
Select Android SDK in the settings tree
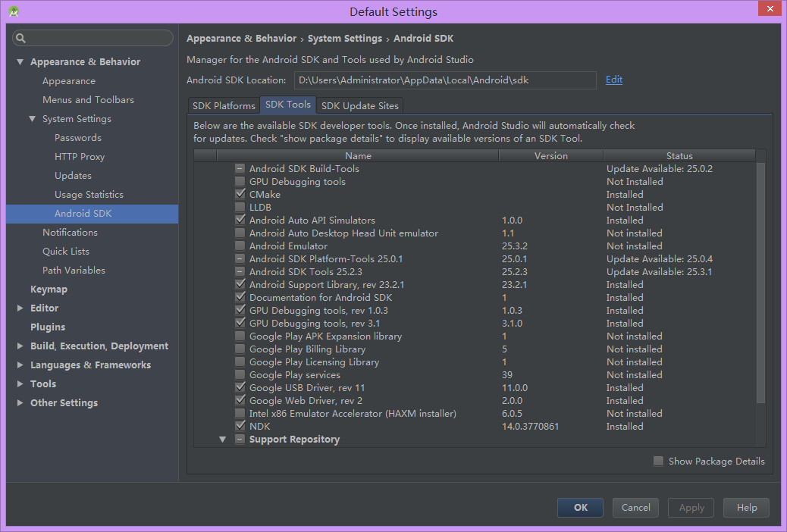pyautogui.click(x=92, y=214)
